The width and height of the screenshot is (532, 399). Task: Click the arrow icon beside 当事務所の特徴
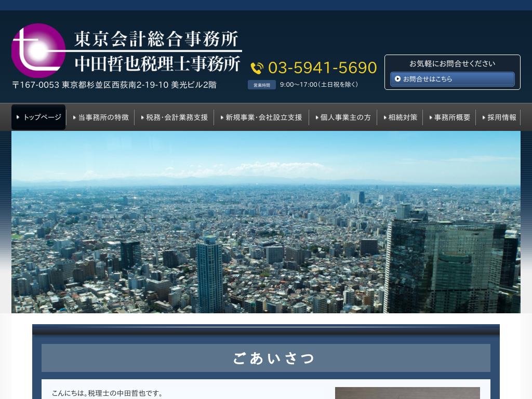pos(75,117)
